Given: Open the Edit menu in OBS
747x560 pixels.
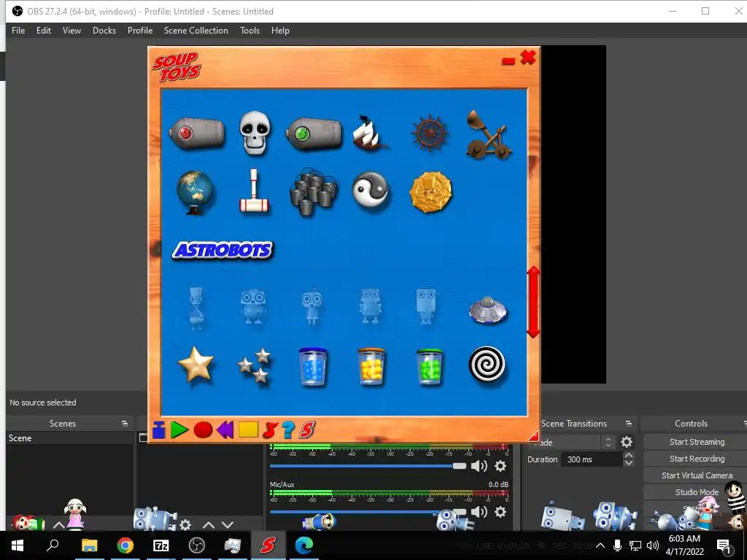Looking at the screenshot, I should (x=43, y=31).
